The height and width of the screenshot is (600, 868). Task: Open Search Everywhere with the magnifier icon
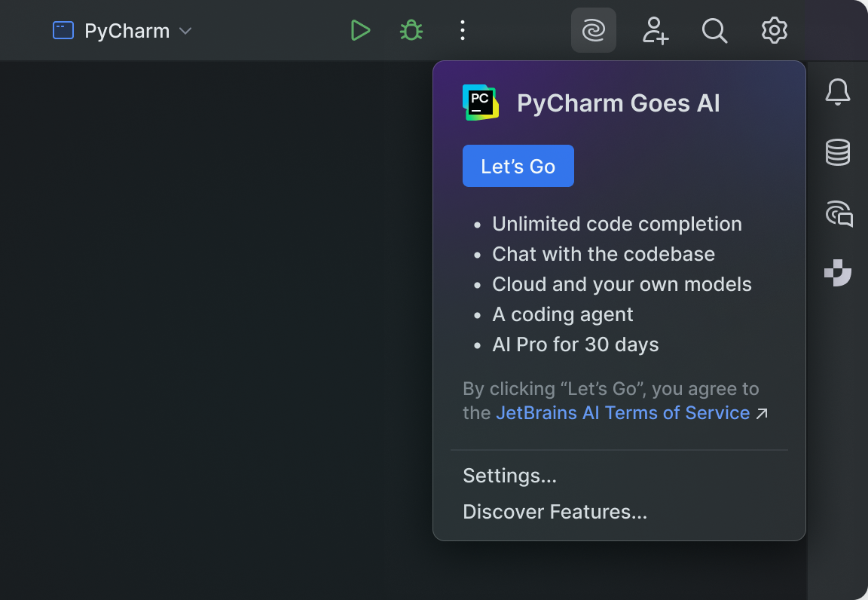point(714,31)
